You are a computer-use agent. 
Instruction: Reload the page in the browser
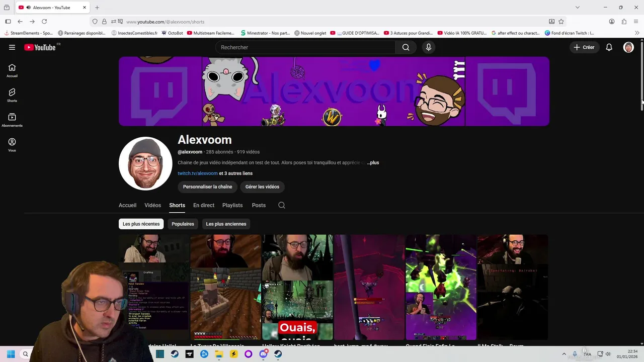(x=44, y=22)
